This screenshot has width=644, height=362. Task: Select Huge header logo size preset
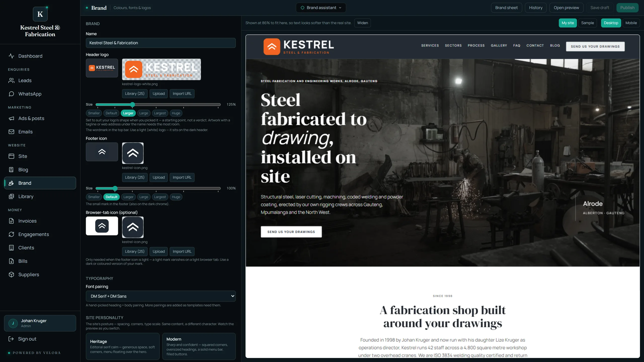click(x=176, y=113)
